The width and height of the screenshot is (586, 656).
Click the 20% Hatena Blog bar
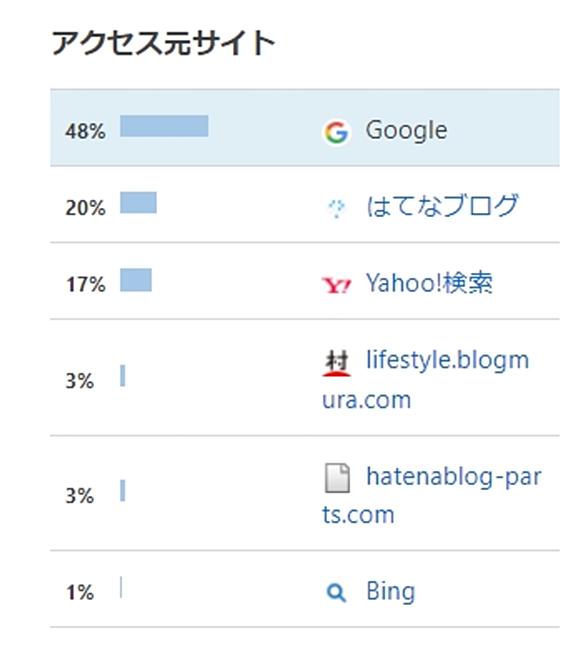(x=138, y=202)
